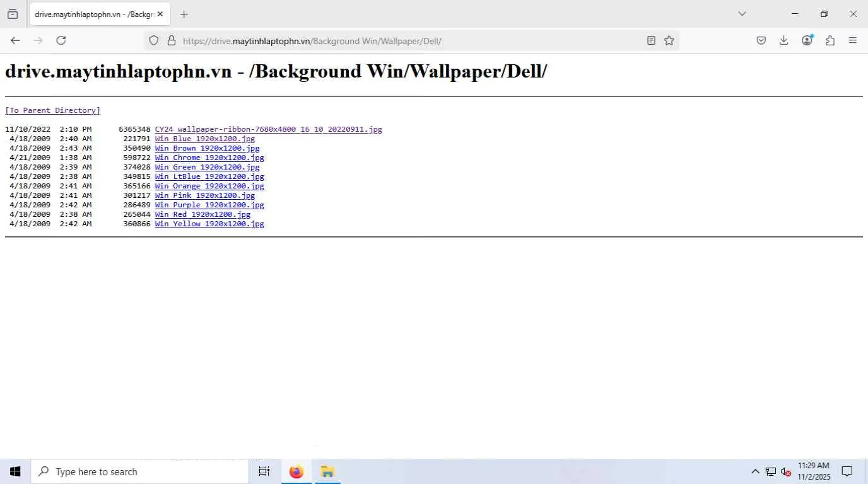Open the tracking protection shield icon
The image size is (868, 484).
(153, 40)
